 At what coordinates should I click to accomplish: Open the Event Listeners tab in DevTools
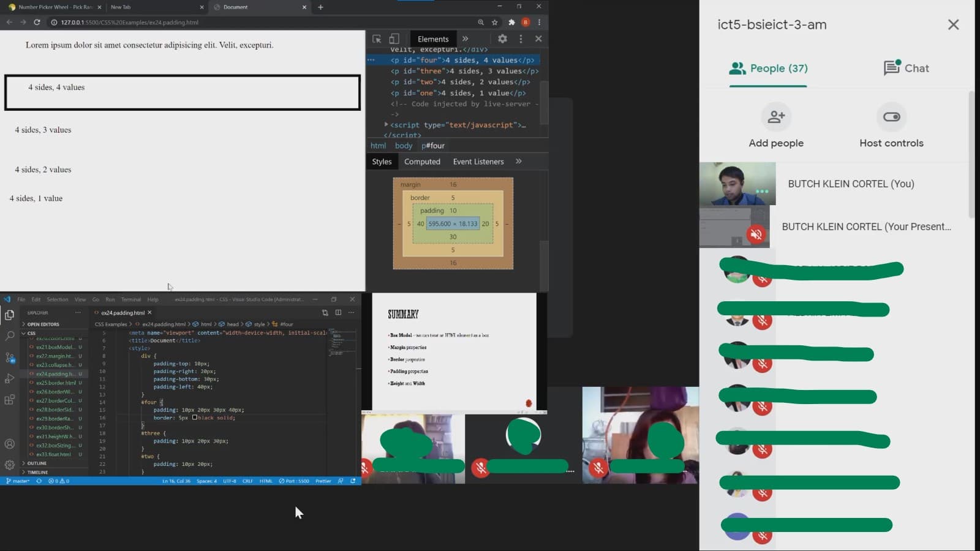pos(478,162)
